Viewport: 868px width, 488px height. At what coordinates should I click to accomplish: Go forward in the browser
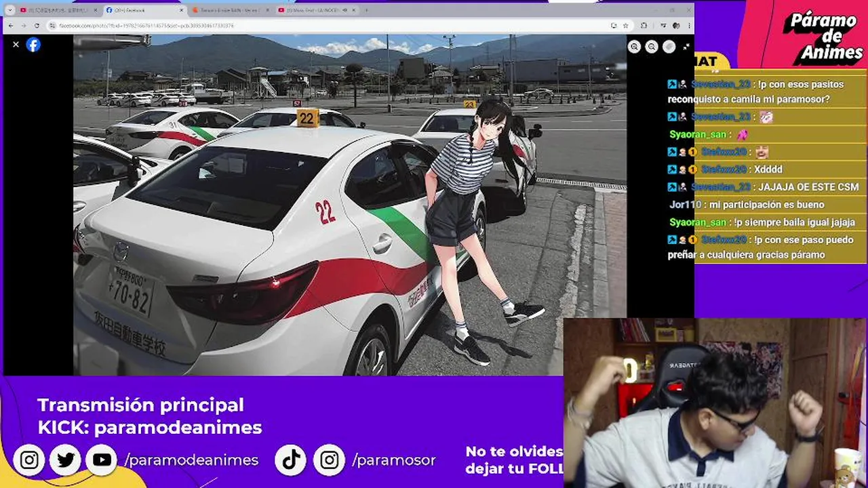point(24,26)
